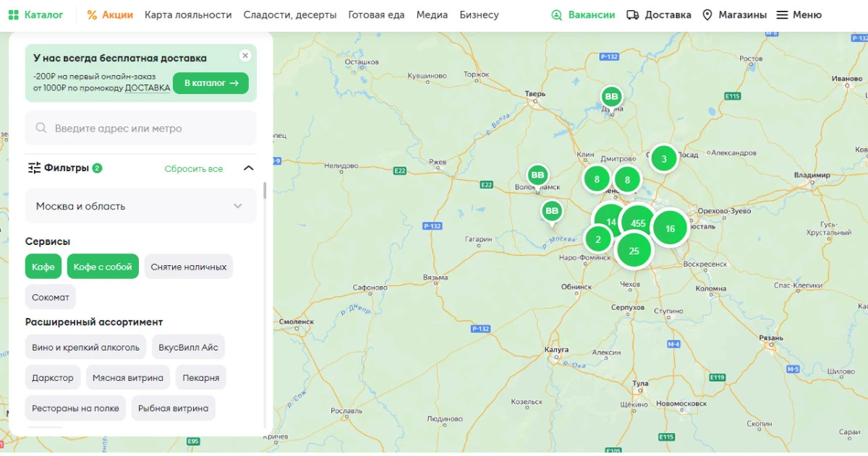The height and width of the screenshot is (456, 868).
Task: Click the BB store marker near Дубна
Action: tap(611, 96)
